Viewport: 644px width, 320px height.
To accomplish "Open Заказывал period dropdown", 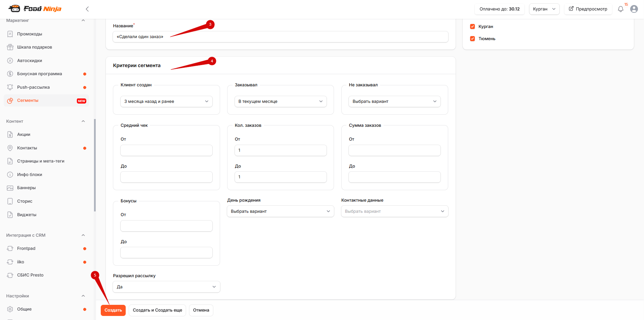I will [280, 101].
